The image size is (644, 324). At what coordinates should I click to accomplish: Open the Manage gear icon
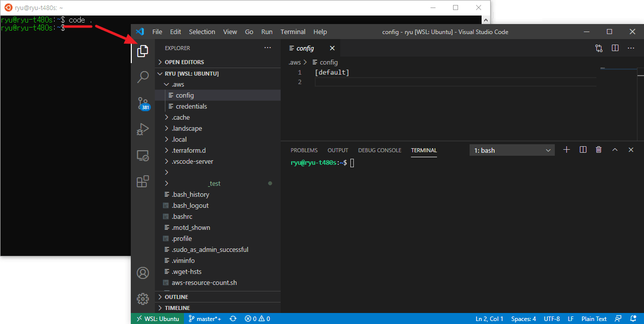coord(143,298)
